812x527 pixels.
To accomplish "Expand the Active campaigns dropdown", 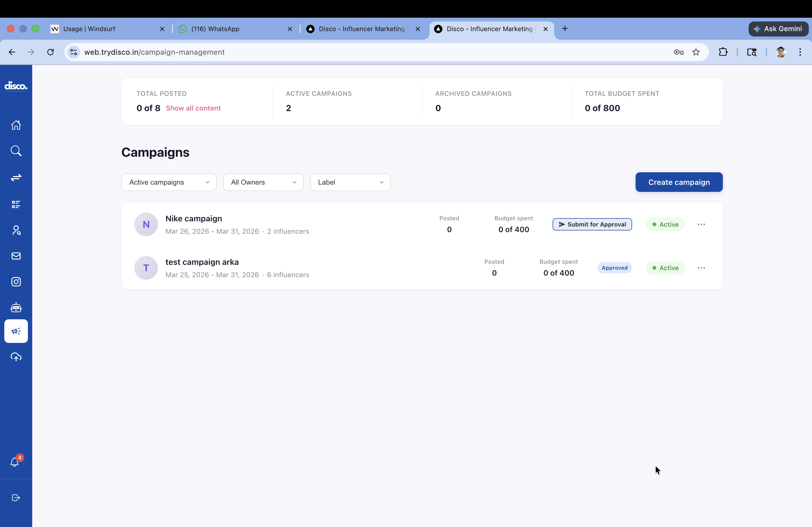I will pyautogui.click(x=169, y=182).
